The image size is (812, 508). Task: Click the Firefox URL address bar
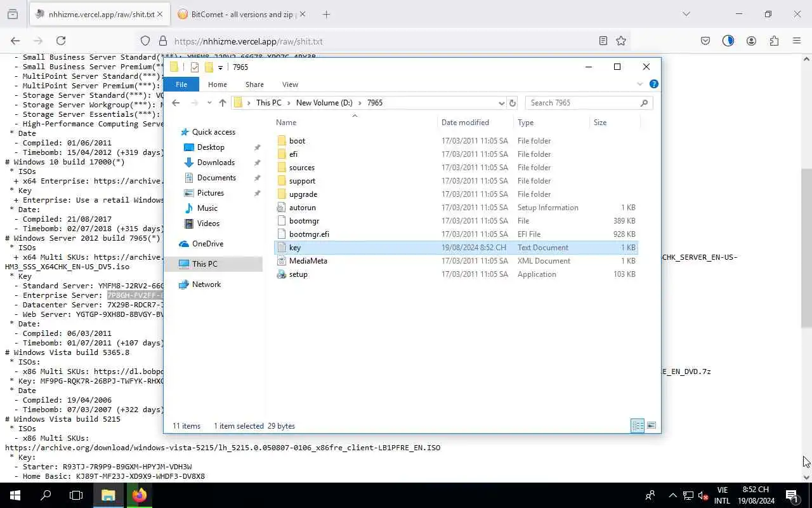(382, 41)
